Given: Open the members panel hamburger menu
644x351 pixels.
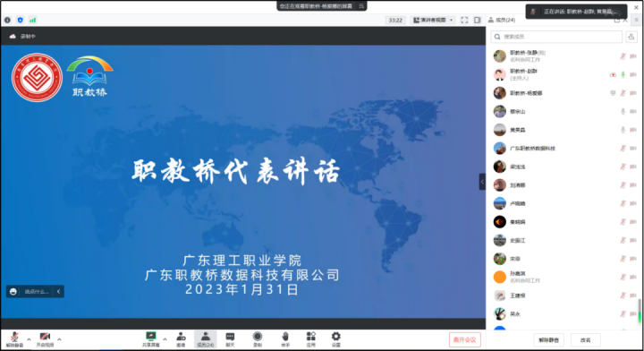Looking at the screenshot, I should tap(637, 20).
